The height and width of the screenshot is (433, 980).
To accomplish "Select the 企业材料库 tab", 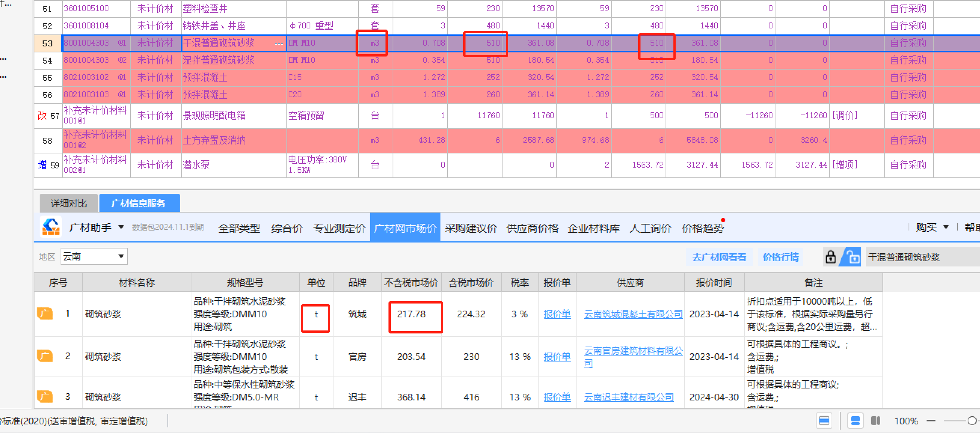I will coord(593,228).
